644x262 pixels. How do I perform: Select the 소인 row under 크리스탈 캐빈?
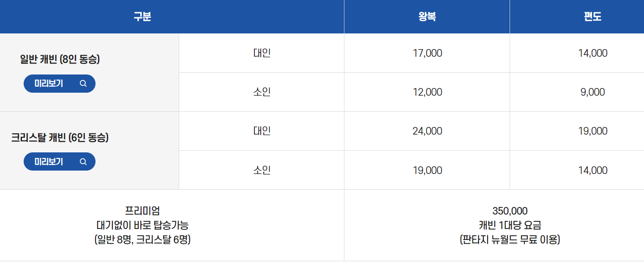261,170
